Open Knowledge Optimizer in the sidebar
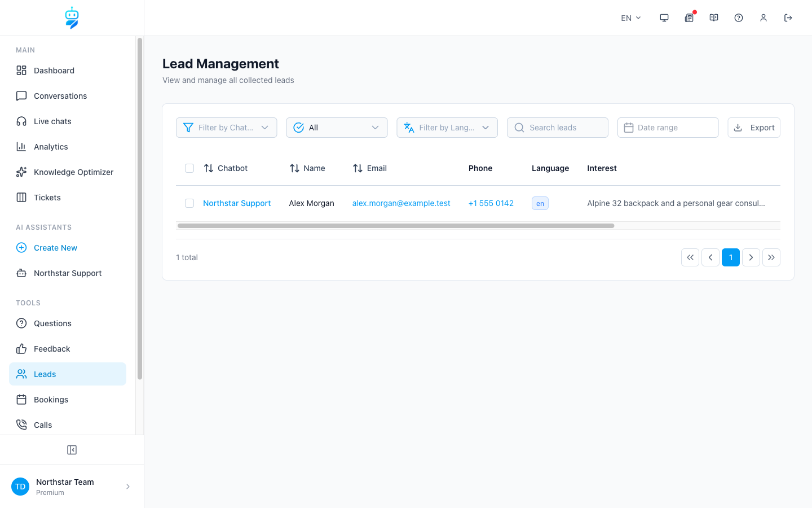This screenshot has width=812, height=508. pyautogui.click(x=68, y=172)
